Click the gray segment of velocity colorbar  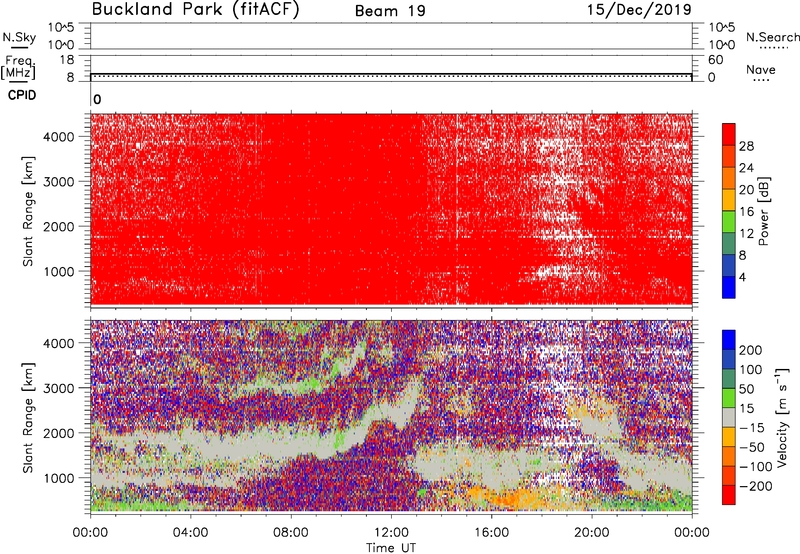[x=729, y=418]
